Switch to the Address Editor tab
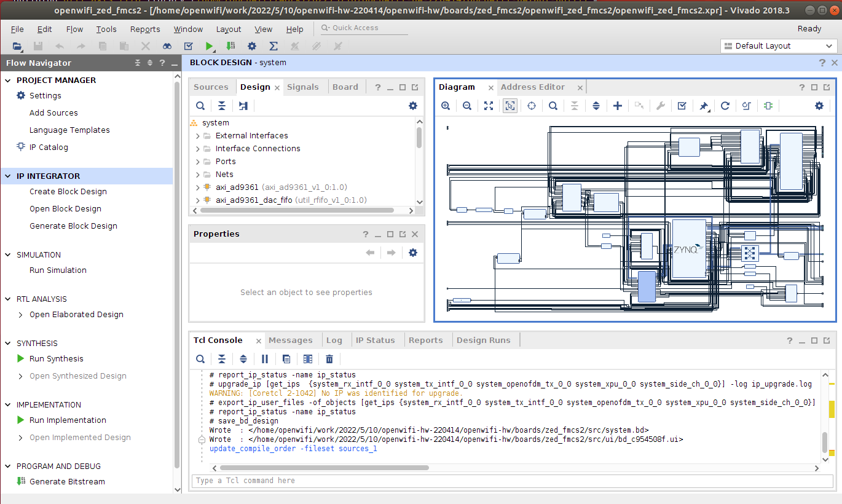This screenshot has width=842, height=504. pyautogui.click(x=532, y=87)
